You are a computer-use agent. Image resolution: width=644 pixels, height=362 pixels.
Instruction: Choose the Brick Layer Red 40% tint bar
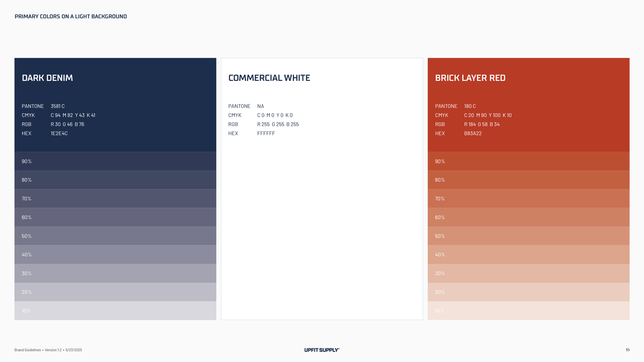coord(529,255)
